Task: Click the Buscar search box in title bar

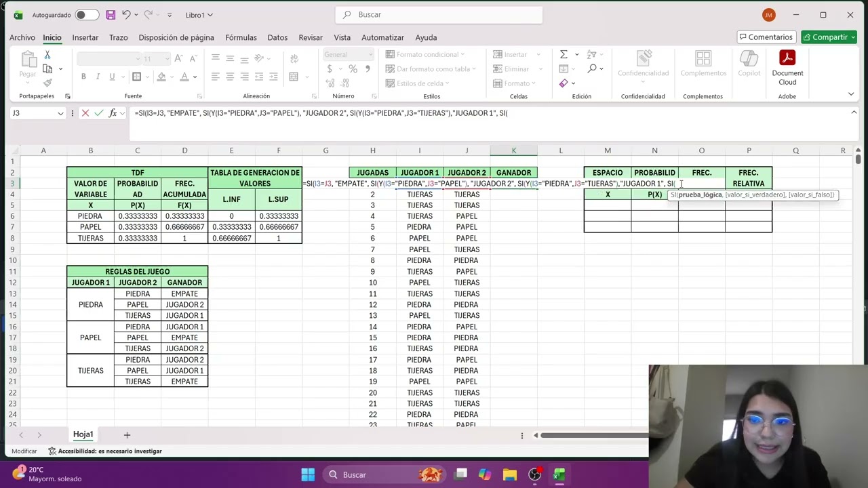Action: [x=439, y=15]
